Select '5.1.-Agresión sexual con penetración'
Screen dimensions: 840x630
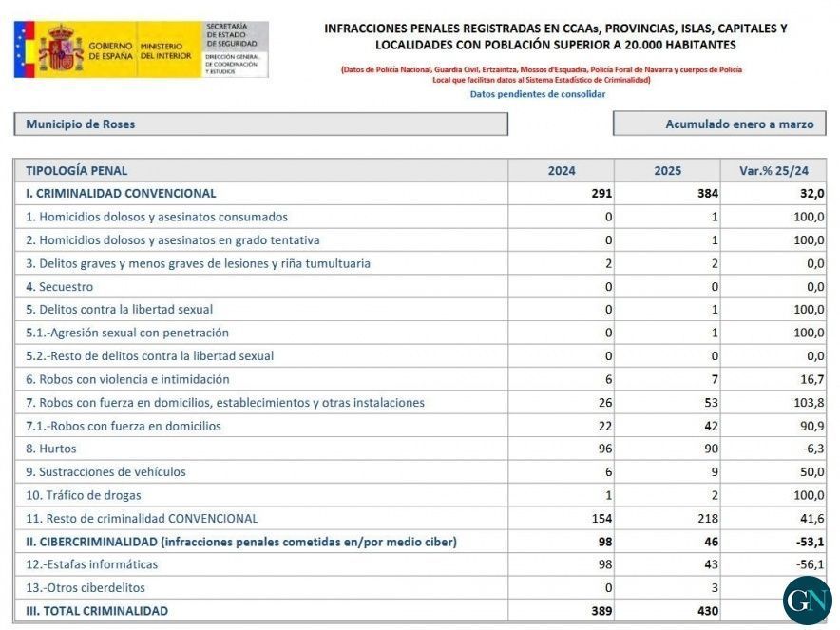[127, 333]
